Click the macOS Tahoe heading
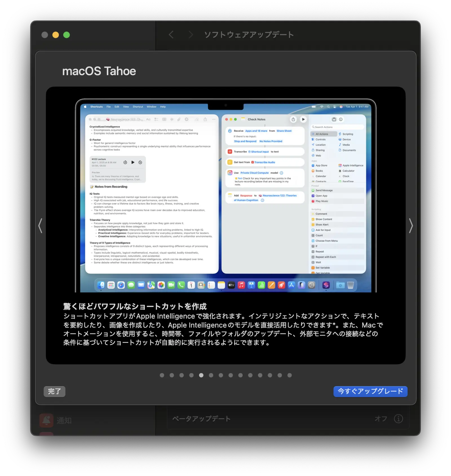The width and height of the screenshot is (451, 476). point(99,71)
